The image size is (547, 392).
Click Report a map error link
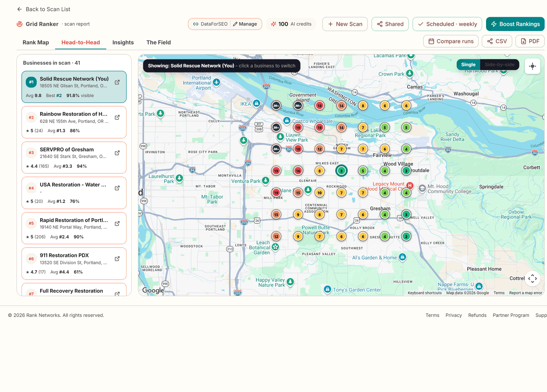(526, 293)
